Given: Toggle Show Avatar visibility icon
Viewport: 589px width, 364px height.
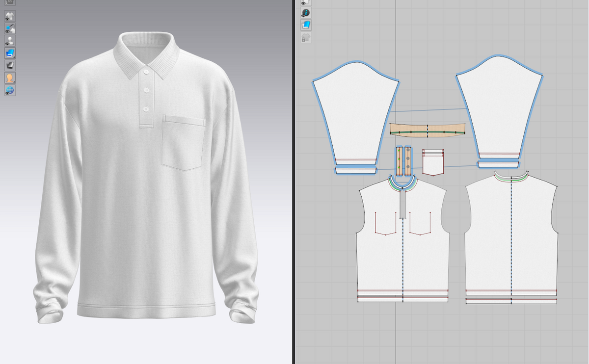Looking at the screenshot, I should pyautogui.click(x=10, y=40).
